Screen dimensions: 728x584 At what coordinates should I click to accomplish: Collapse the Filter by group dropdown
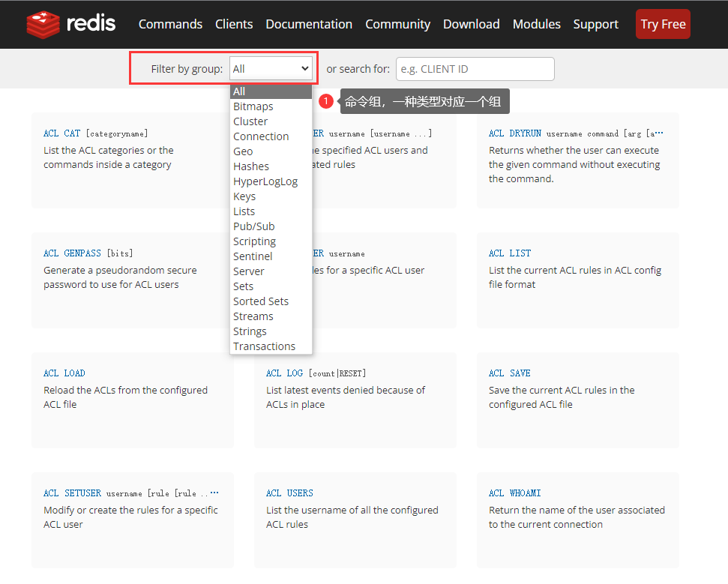(x=271, y=69)
